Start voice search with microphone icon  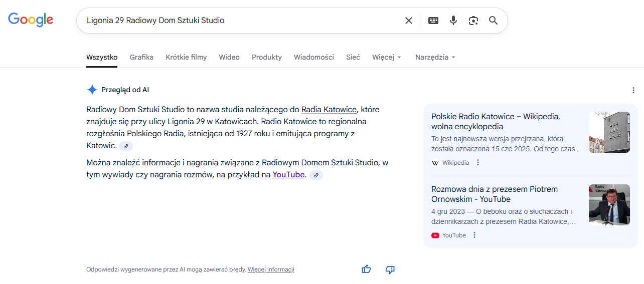pos(453,21)
